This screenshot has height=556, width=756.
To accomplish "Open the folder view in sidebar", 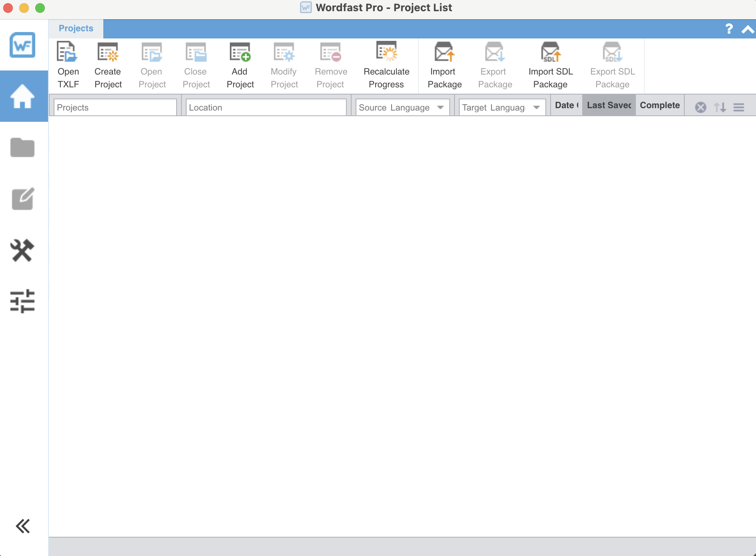I will point(22,147).
